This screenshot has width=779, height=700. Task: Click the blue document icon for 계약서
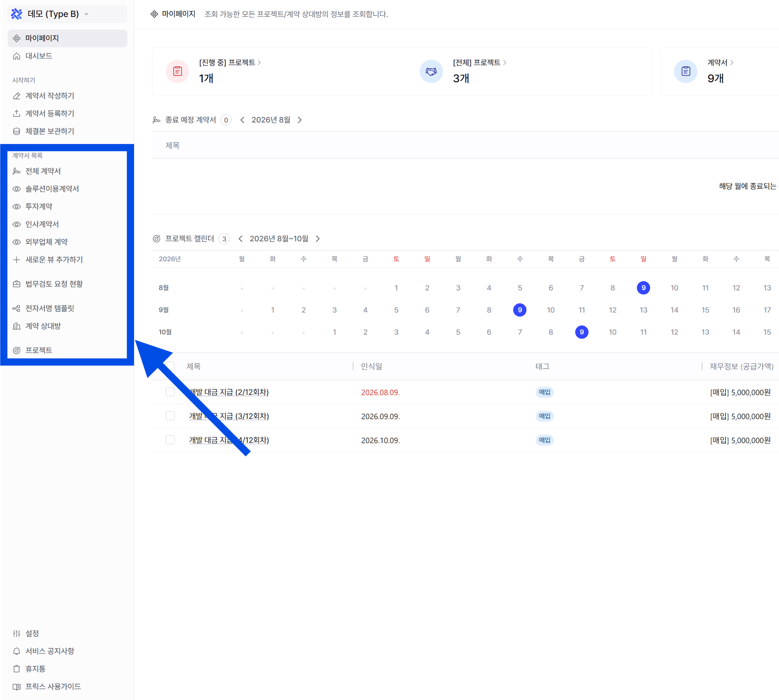click(x=686, y=71)
